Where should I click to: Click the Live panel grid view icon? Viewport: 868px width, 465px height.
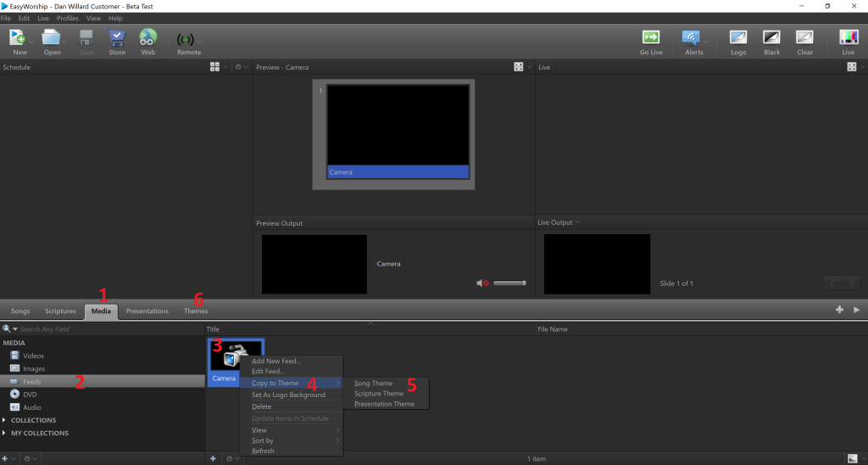point(852,67)
